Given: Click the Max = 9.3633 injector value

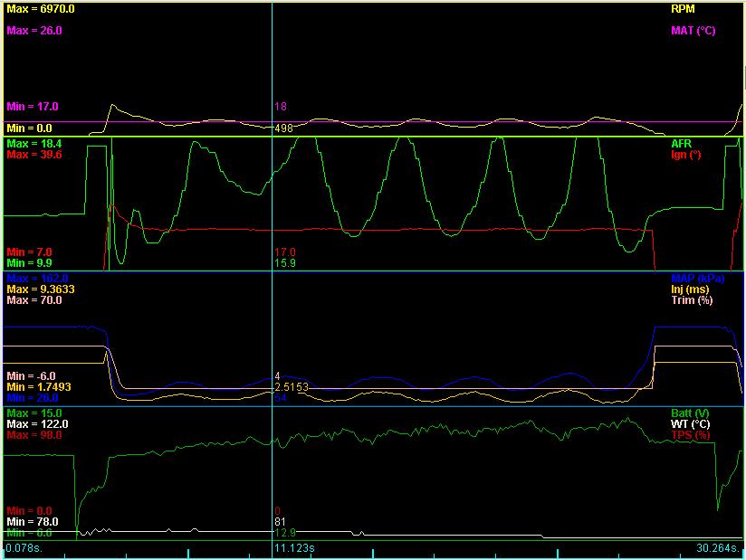Looking at the screenshot, I should pyautogui.click(x=41, y=289).
